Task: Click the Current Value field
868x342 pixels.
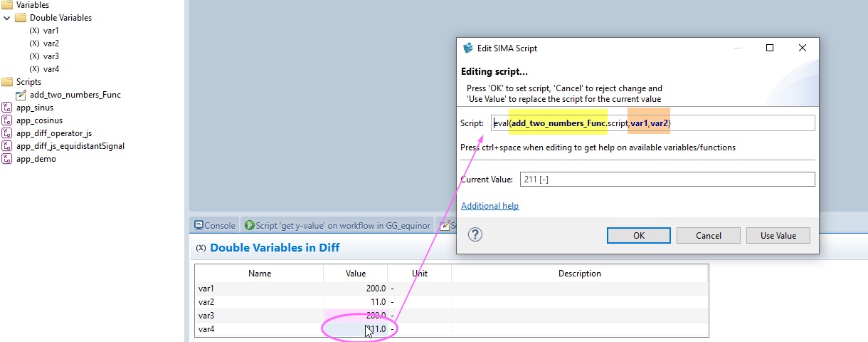Action: pos(667,180)
